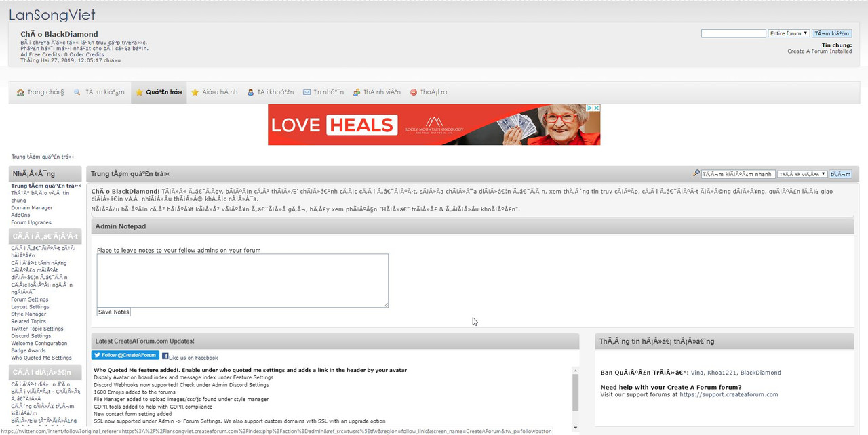Open the bold admin center link in sidebar

pos(46,186)
